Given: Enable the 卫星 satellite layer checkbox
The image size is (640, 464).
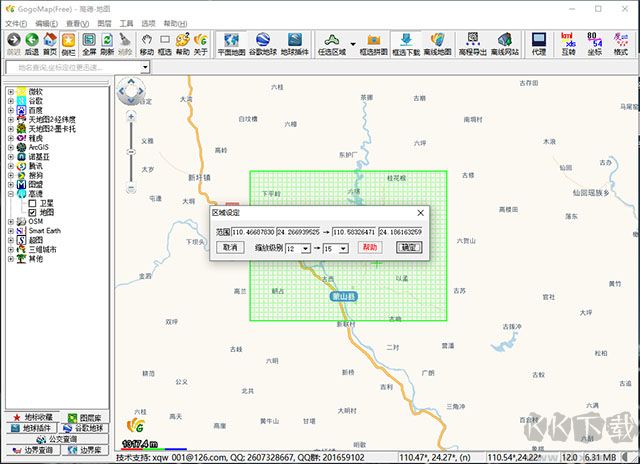Looking at the screenshot, I should tap(32, 203).
